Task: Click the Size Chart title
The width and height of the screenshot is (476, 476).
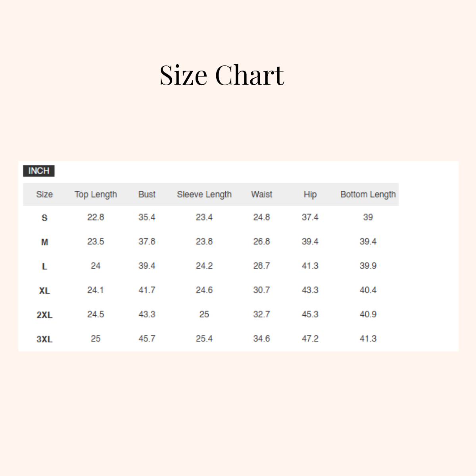Action: tap(222, 75)
